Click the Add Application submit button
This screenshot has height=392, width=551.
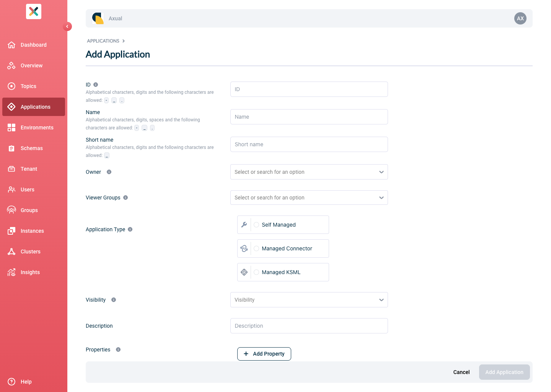click(504, 372)
